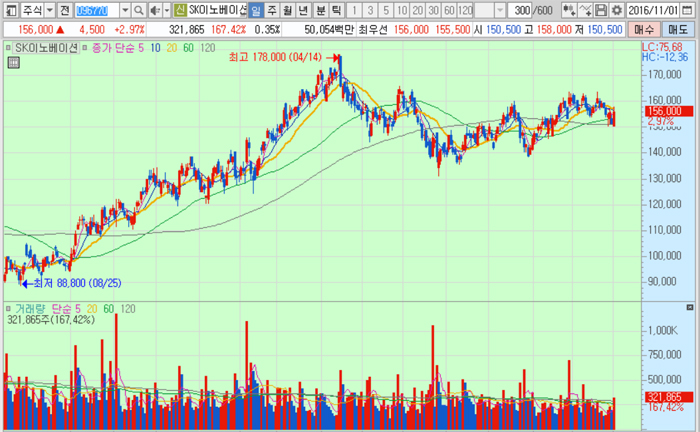Screen dimensions: 700x432
Task: Click the window menu icon at far left
Action: [x=8, y=10]
